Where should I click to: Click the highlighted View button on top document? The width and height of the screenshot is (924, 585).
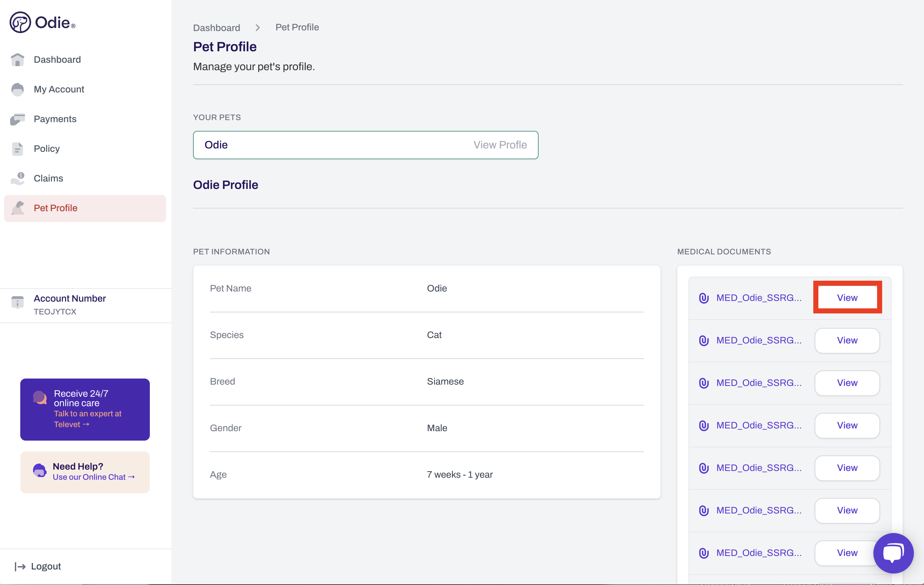click(x=847, y=297)
